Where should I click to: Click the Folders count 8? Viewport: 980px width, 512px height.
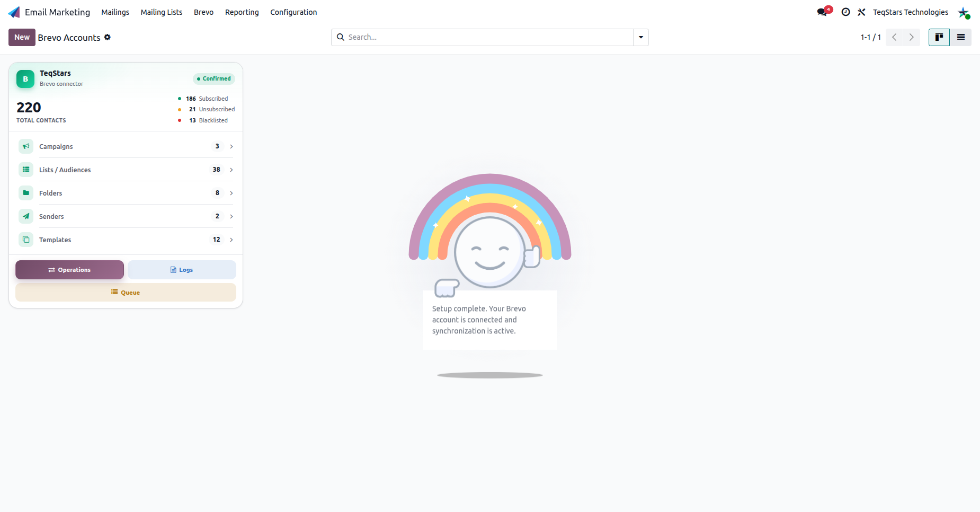[x=217, y=193]
